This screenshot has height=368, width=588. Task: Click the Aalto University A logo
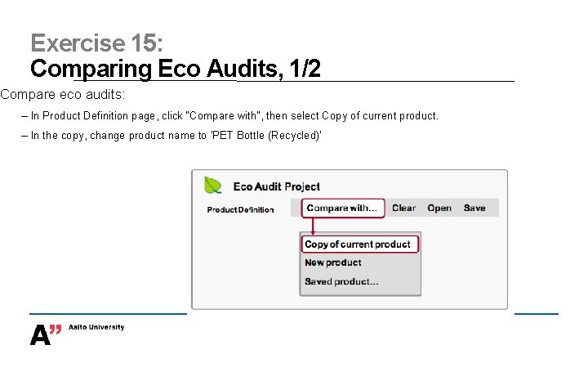click(45, 334)
